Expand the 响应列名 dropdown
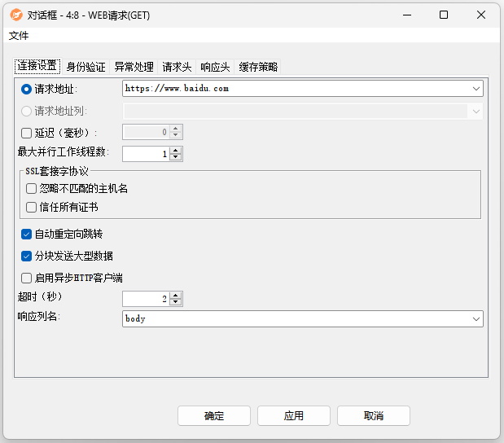 476,319
